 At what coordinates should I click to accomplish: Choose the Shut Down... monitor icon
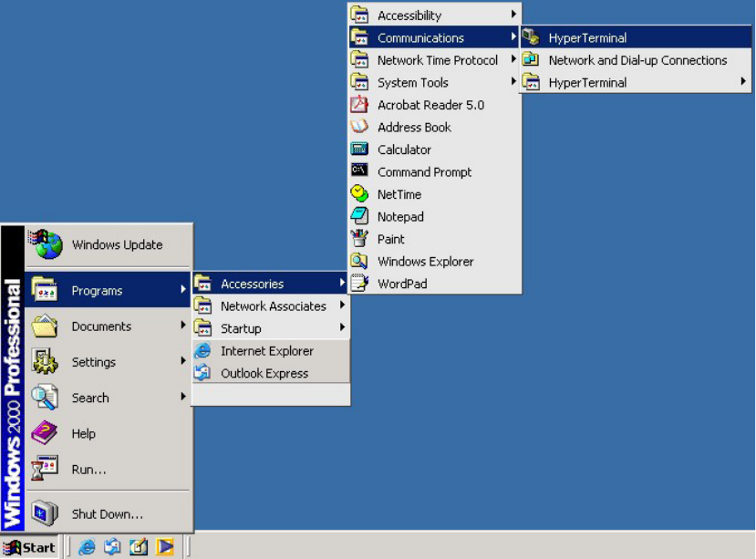(45, 513)
